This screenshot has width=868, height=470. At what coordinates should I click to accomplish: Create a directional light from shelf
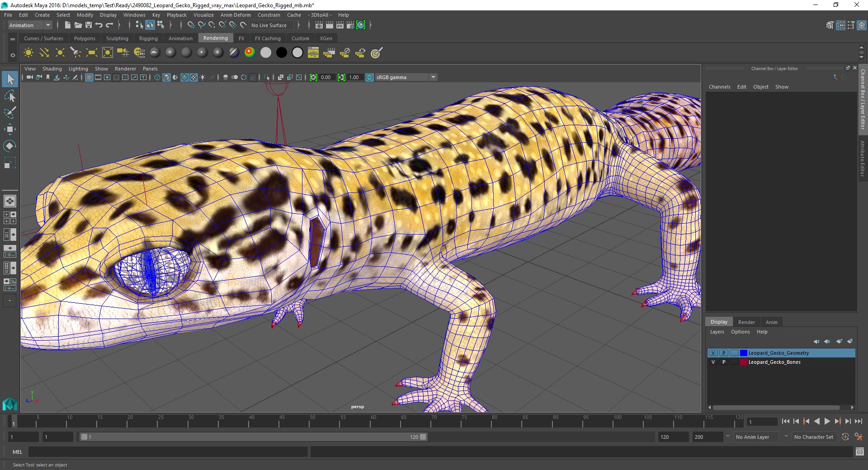(x=44, y=53)
